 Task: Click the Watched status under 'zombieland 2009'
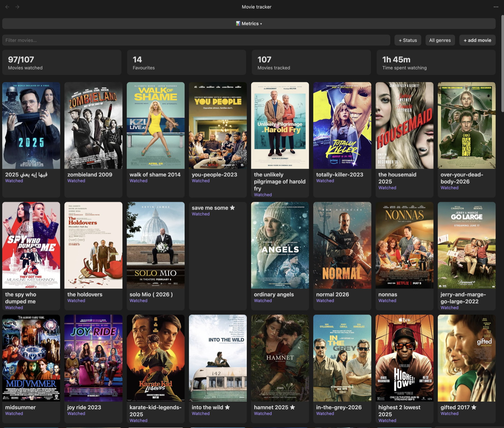[x=76, y=181]
